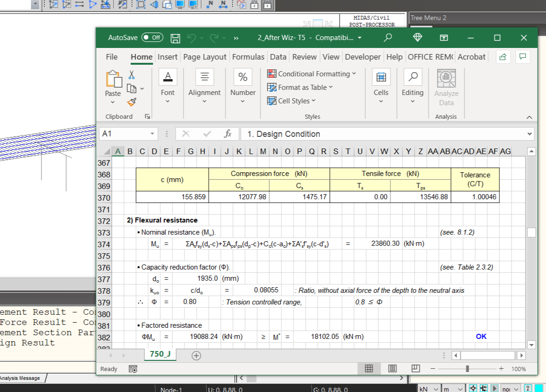Viewport: 546px width, 392px height.
Task: Activate the Format Painter brush
Action: pos(132,102)
